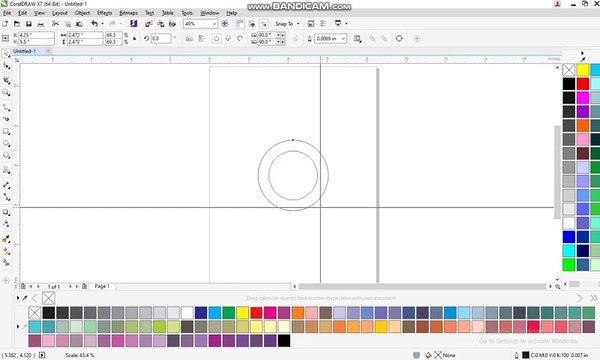
Task: Open the Wrap Text flyout
Action: [357, 39]
